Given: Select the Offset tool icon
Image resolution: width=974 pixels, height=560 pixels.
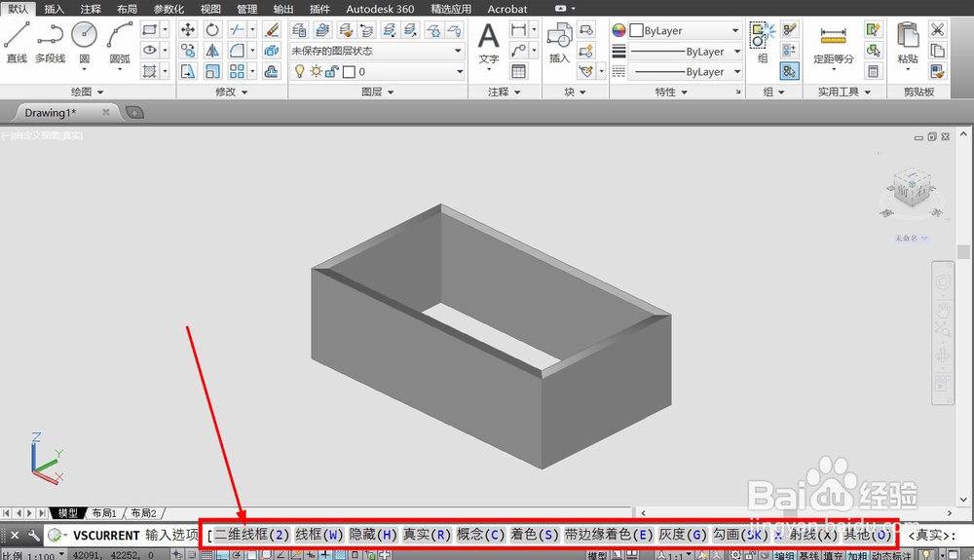Looking at the screenshot, I should click(x=272, y=71).
